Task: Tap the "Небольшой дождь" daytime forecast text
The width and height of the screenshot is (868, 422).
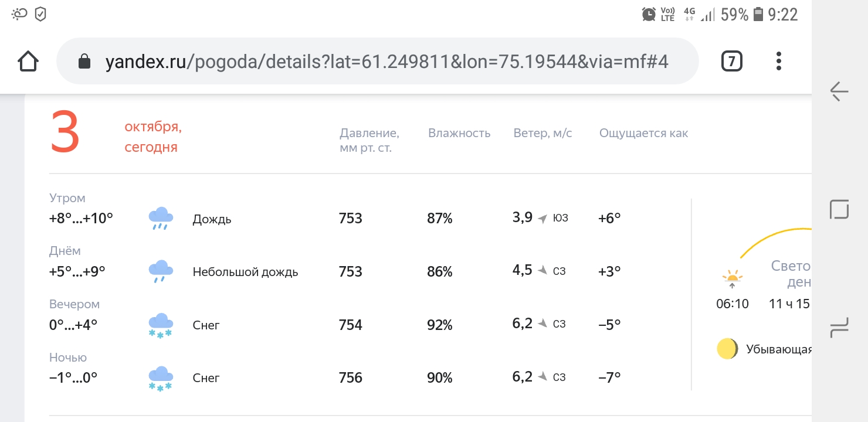Action: click(x=245, y=272)
